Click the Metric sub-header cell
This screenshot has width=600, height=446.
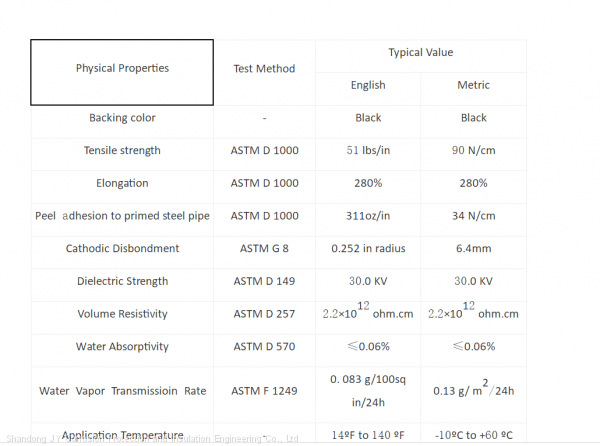point(473,86)
